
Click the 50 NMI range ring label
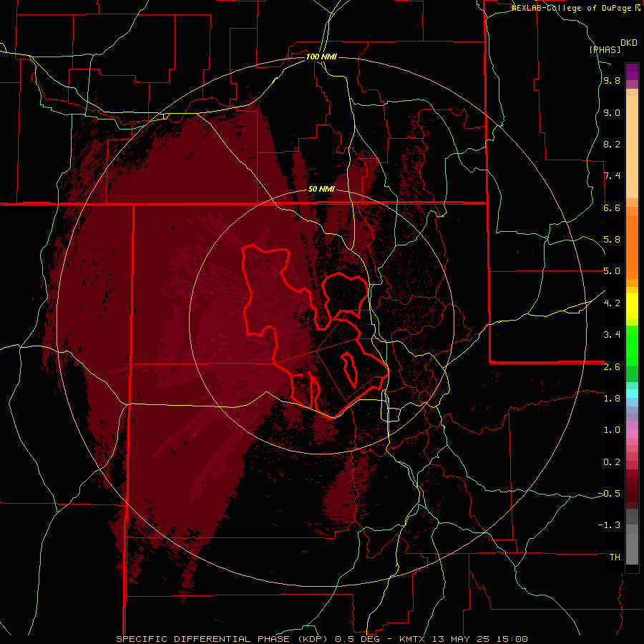(x=321, y=189)
